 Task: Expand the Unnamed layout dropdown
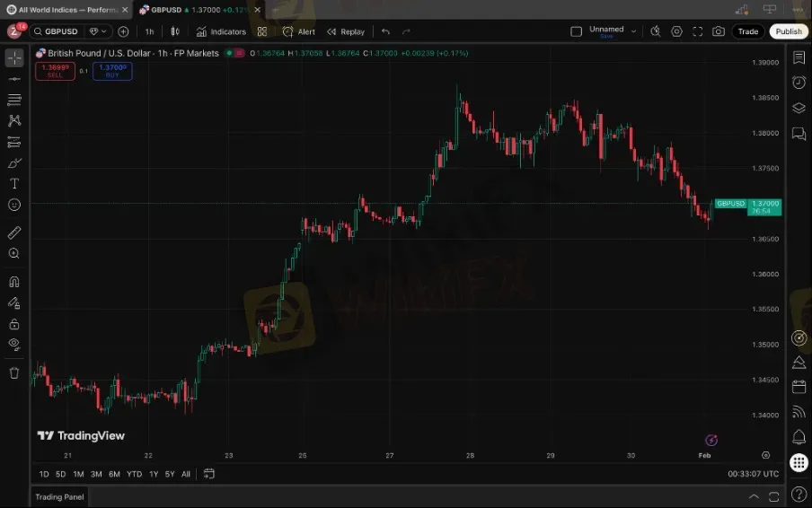point(633,31)
